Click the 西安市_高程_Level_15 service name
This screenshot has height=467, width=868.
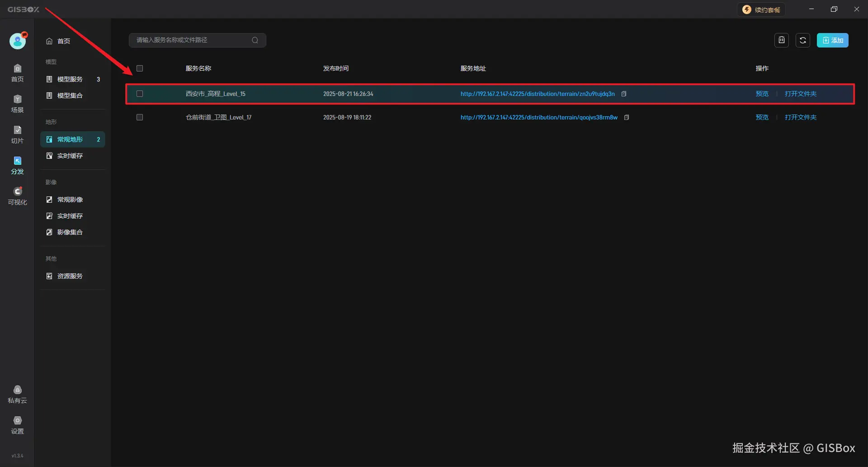coord(215,94)
